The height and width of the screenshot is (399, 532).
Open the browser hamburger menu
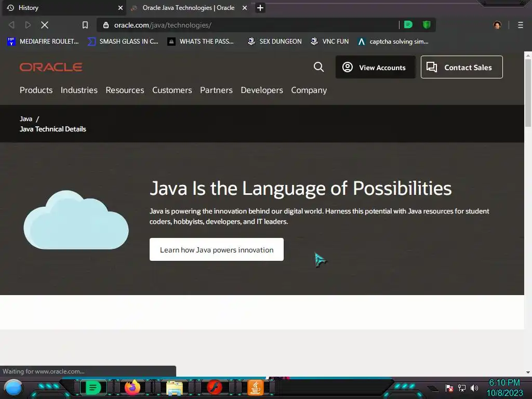[521, 25]
